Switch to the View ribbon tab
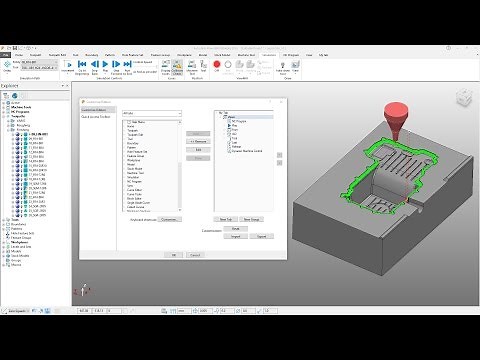Viewport: 480px width, 360px height. tap(309, 55)
